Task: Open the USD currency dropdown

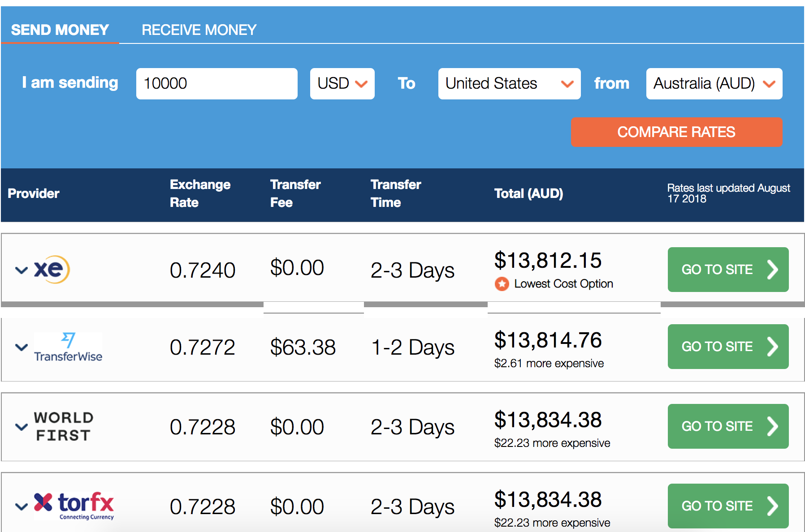Action: coord(342,84)
